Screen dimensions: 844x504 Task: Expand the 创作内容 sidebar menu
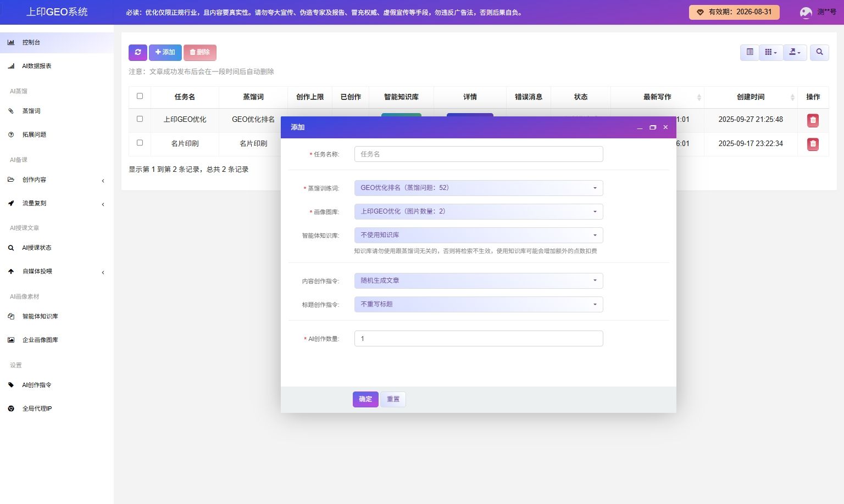pyautogui.click(x=34, y=180)
